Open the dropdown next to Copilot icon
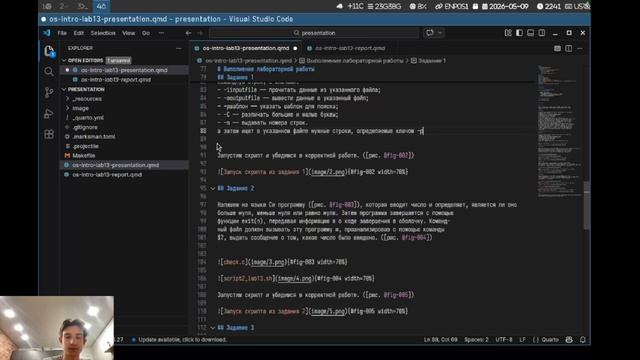 [440, 33]
